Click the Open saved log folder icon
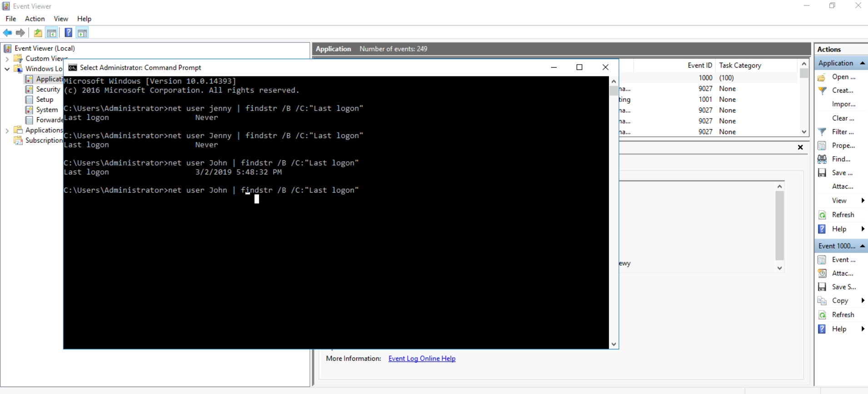The height and width of the screenshot is (394, 868). [x=822, y=77]
